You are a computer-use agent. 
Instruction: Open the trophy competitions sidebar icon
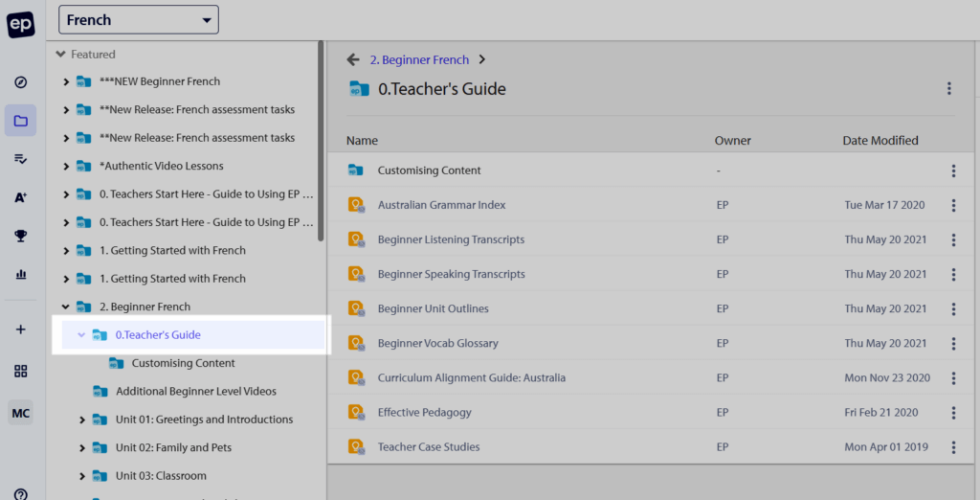pos(21,236)
